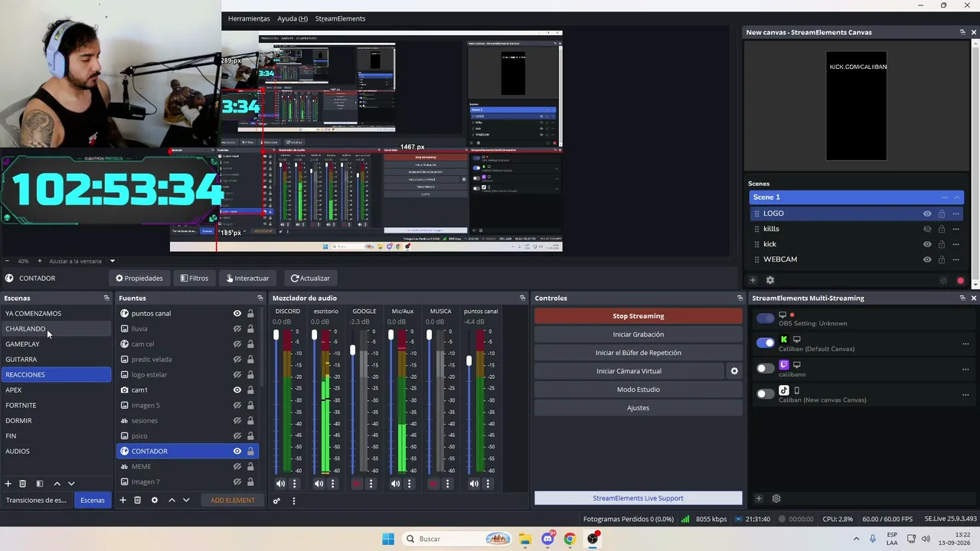This screenshot has height=551, width=980.
Task: Unmute the GOOGLE channel speaker icon
Action: [357, 484]
